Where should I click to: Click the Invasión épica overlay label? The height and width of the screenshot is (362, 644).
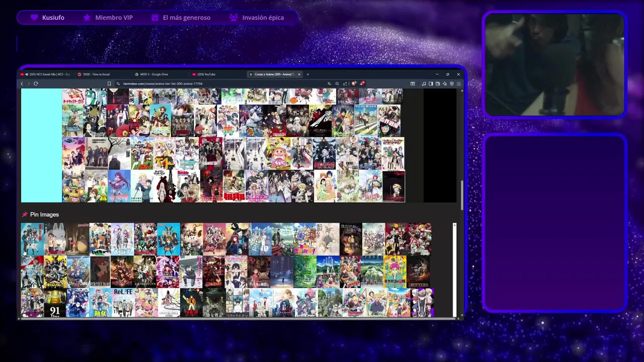263,18
